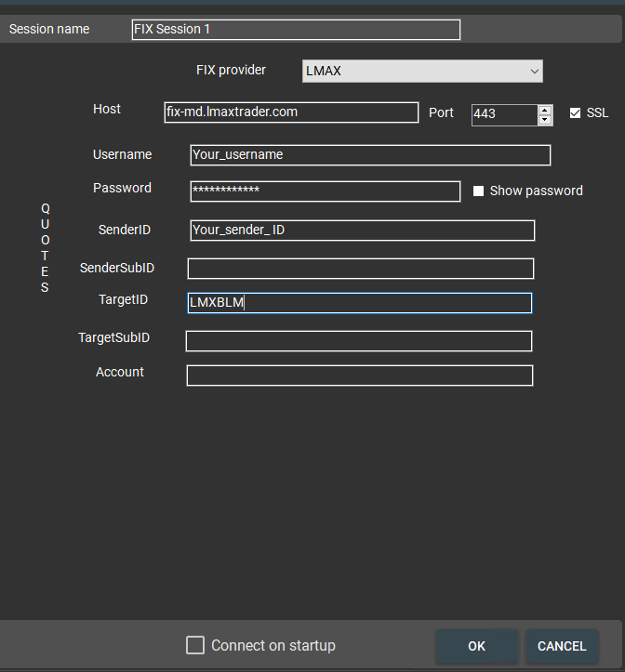This screenshot has width=625, height=672.
Task: Enable the Connect on startup checkbox
Action: point(195,645)
